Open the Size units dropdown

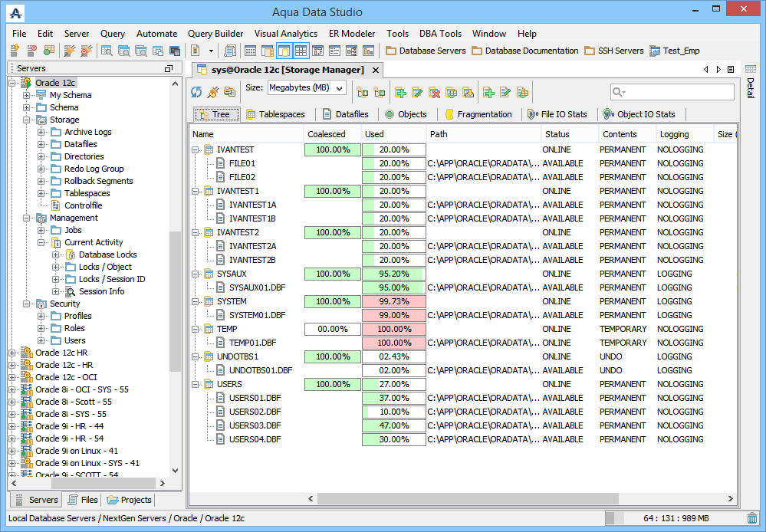(340, 88)
